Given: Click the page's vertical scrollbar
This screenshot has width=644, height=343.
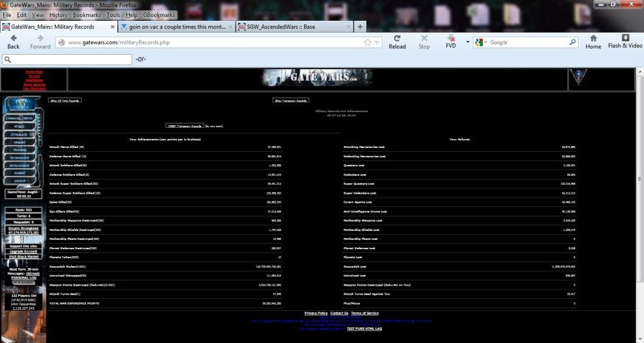Looking at the screenshot, I should [639, 189].
